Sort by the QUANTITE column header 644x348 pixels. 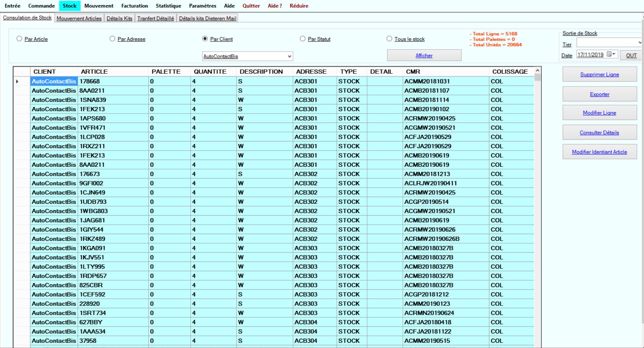click(x=214, y=71)
